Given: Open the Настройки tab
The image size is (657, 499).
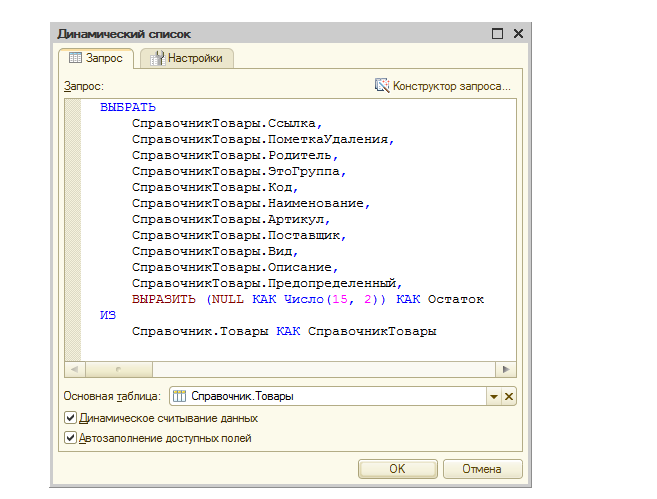Looking at the screenshot, I should click(185, 59).
